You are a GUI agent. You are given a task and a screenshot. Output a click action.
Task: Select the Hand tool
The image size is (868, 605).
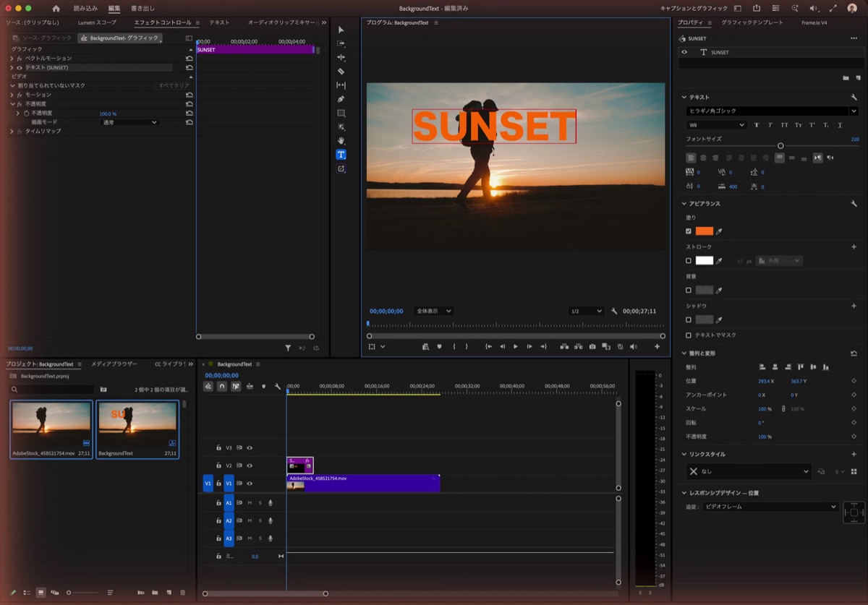pos(341,140)
